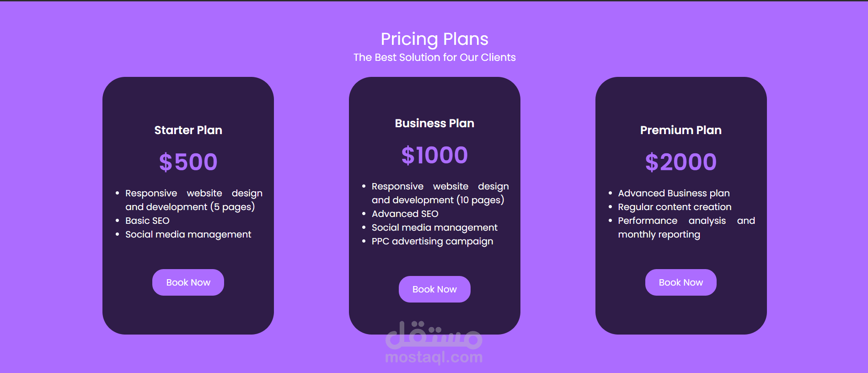Click Book Now on the Starter Plan

pos(188,282)
